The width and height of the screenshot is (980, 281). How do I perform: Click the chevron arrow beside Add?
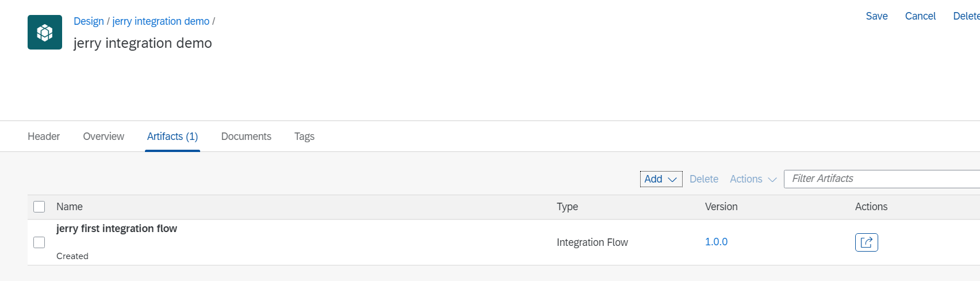[x=672, y=180]
